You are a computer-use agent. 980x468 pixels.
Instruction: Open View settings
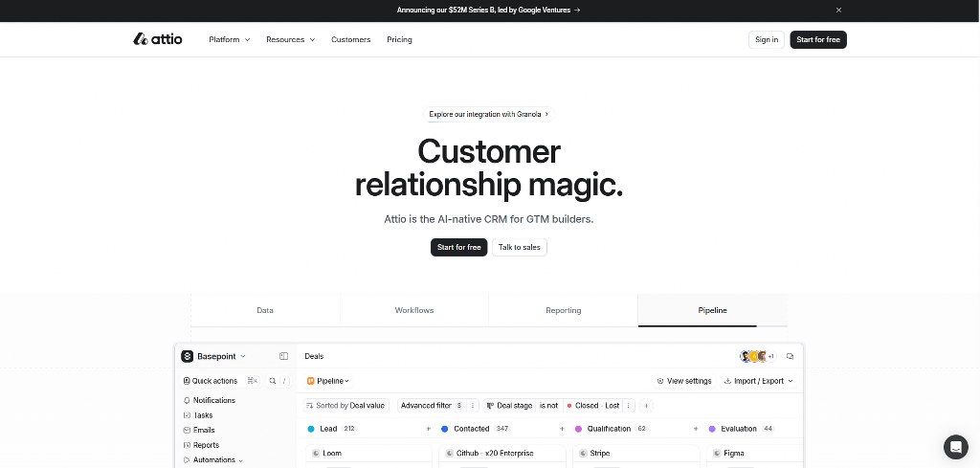point(684,381)
